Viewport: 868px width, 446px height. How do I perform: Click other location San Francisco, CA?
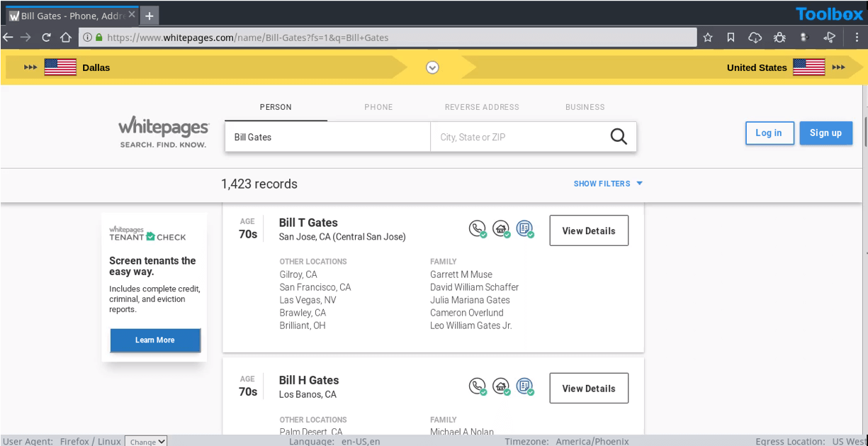point(315,287)
